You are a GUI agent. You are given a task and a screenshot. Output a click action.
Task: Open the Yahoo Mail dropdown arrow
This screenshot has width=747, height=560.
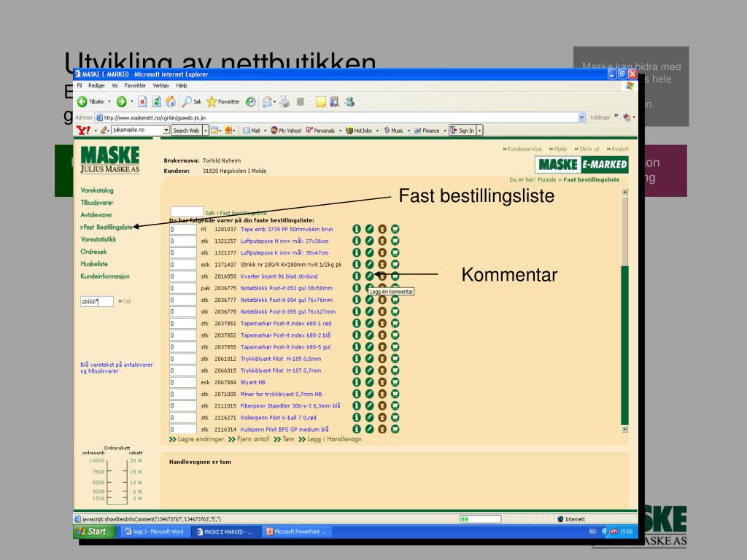point(266,131)
